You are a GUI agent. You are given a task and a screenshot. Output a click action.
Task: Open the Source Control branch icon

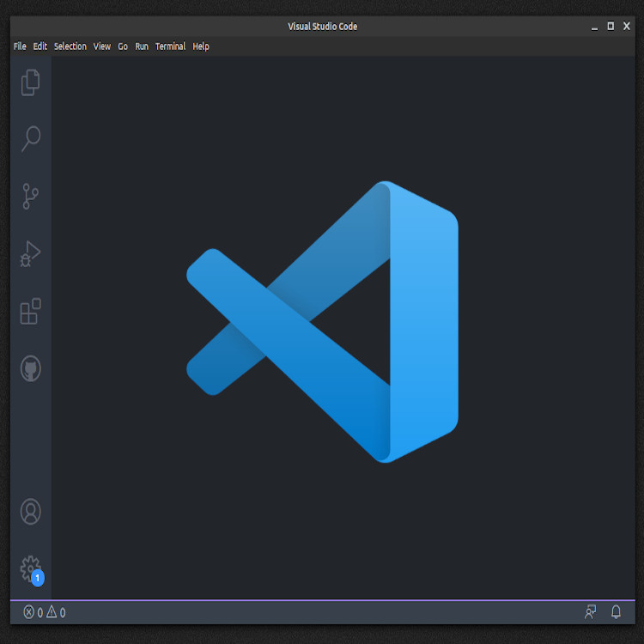31,197
